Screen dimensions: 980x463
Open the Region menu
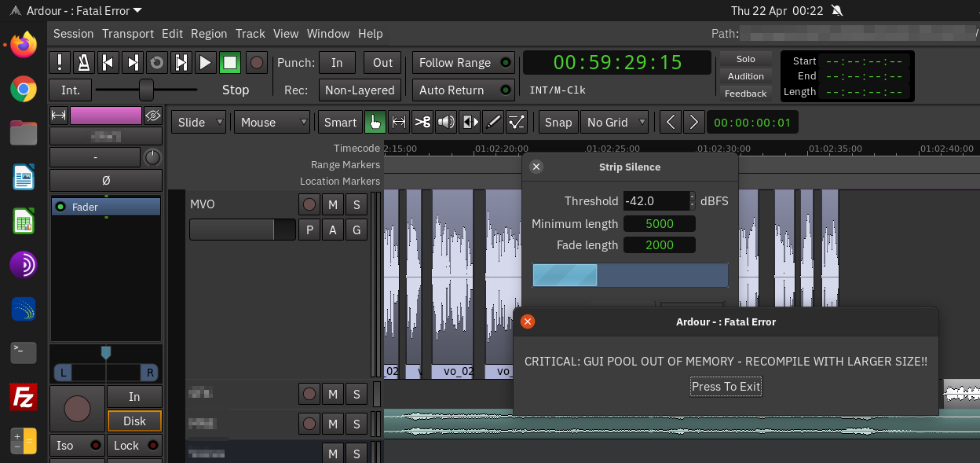209,34
